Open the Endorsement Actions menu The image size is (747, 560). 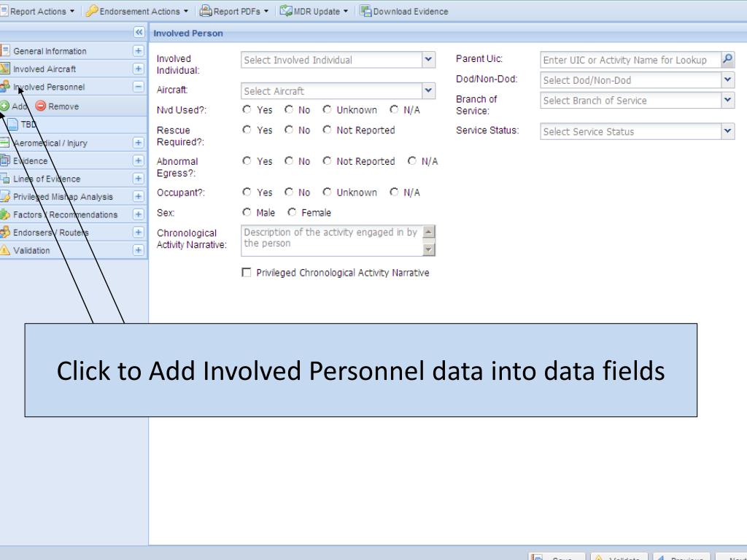[x=137, y=12]
